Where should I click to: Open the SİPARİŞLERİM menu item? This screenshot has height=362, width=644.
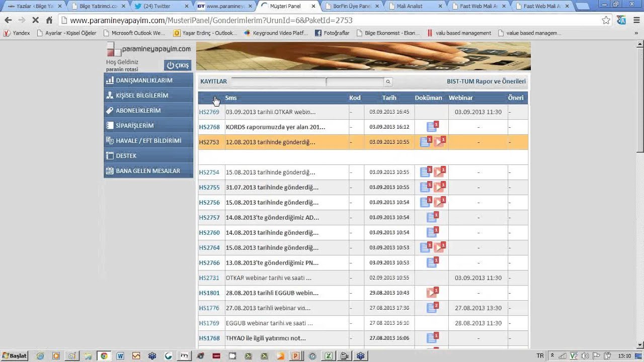pyautogui.click(x=148, y=126)
